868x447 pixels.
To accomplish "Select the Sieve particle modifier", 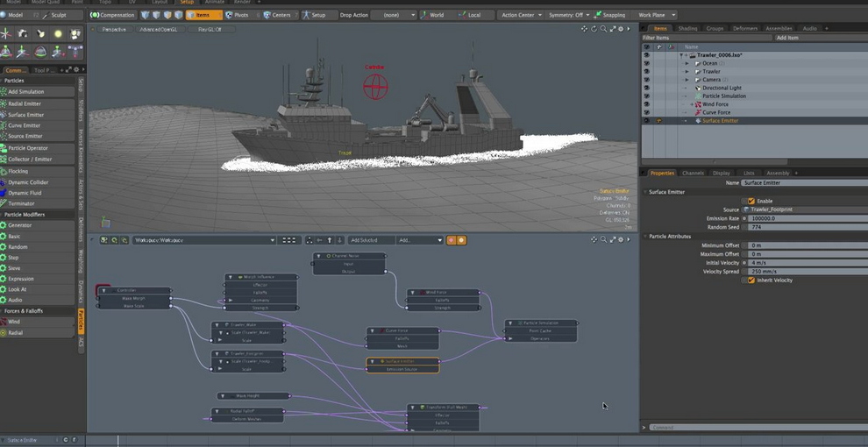I will pyautogui.click(x=14, y=268).
